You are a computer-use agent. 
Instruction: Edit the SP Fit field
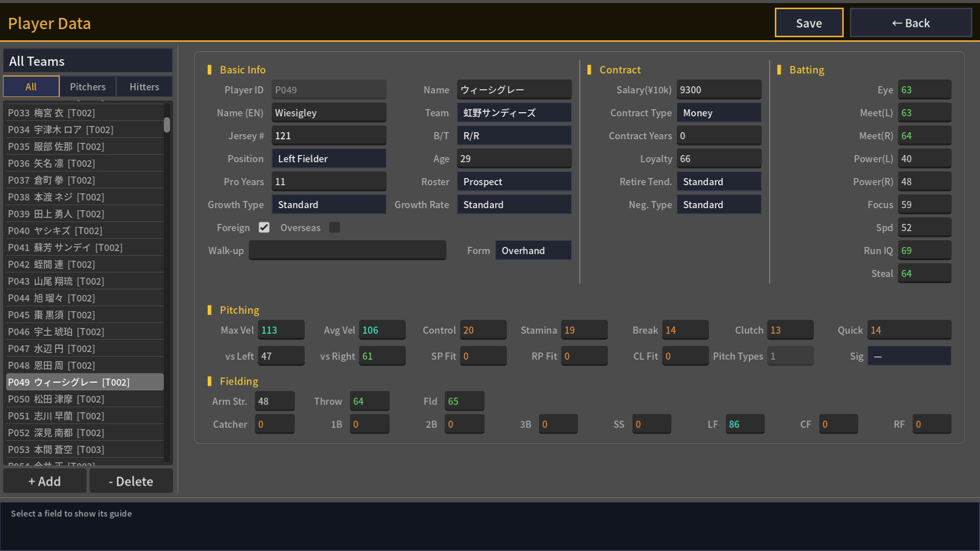click(483, 356)
